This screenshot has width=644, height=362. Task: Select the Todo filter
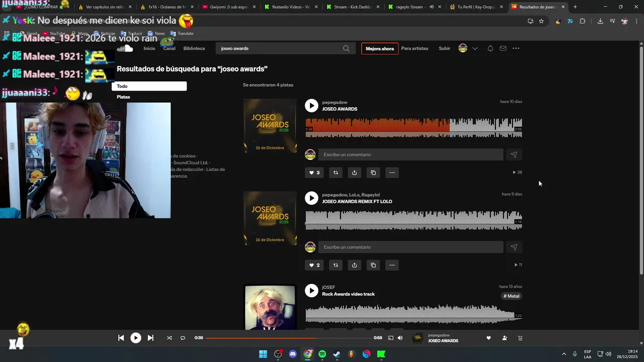(x=149, y=86)
